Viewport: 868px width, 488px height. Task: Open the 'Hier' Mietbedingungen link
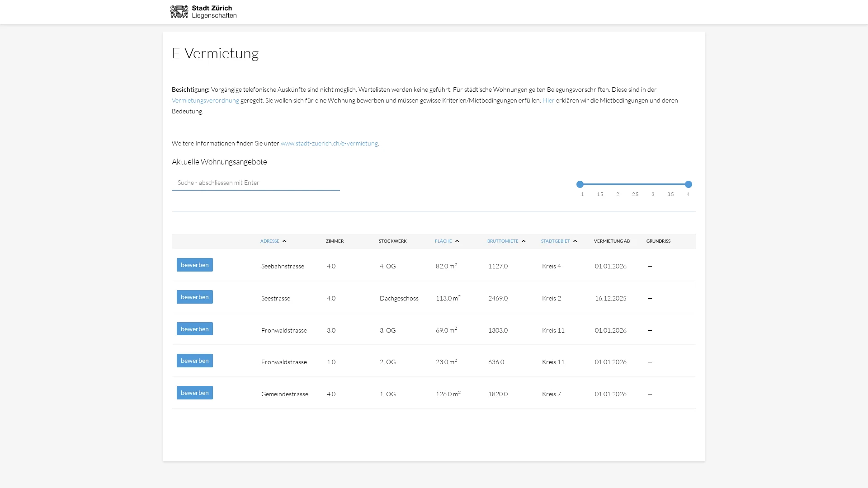pyautogui.click(x=548, y=100)
